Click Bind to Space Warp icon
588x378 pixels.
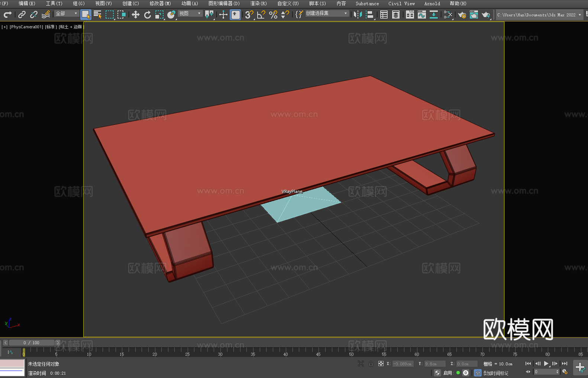46,14
